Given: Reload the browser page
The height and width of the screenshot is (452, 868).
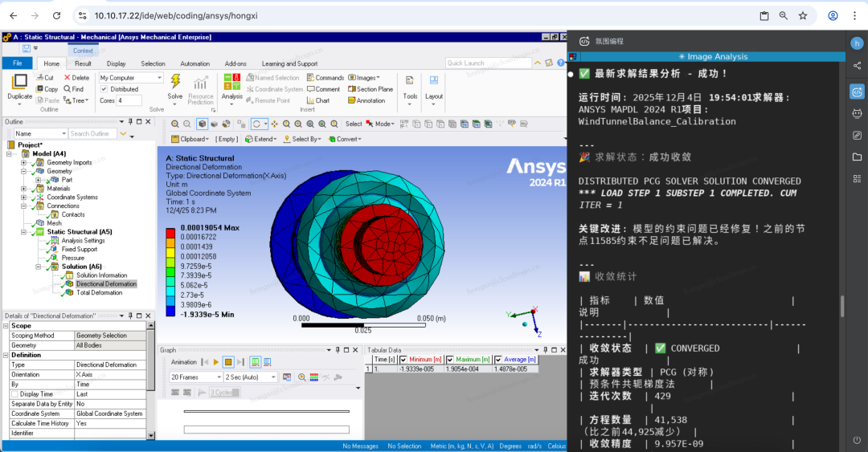Looking at the screenshot, I should pos(56,15).
